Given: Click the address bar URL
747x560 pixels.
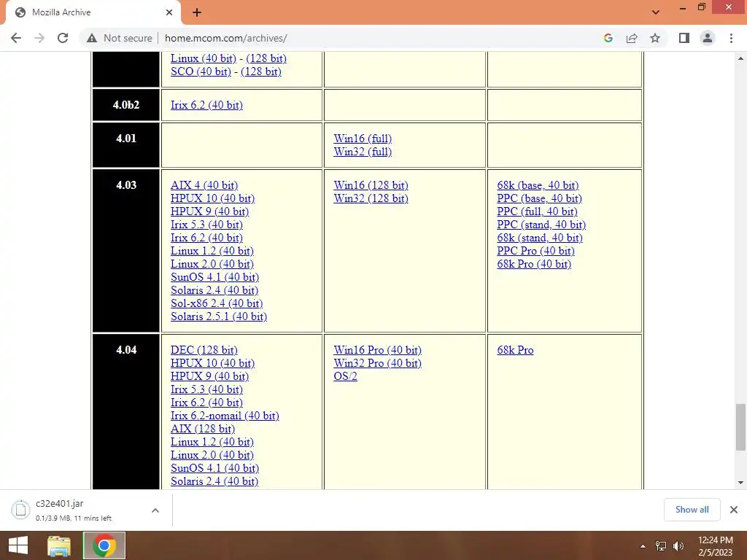Looking at the screenshot, I should click(x=226, y=38).
